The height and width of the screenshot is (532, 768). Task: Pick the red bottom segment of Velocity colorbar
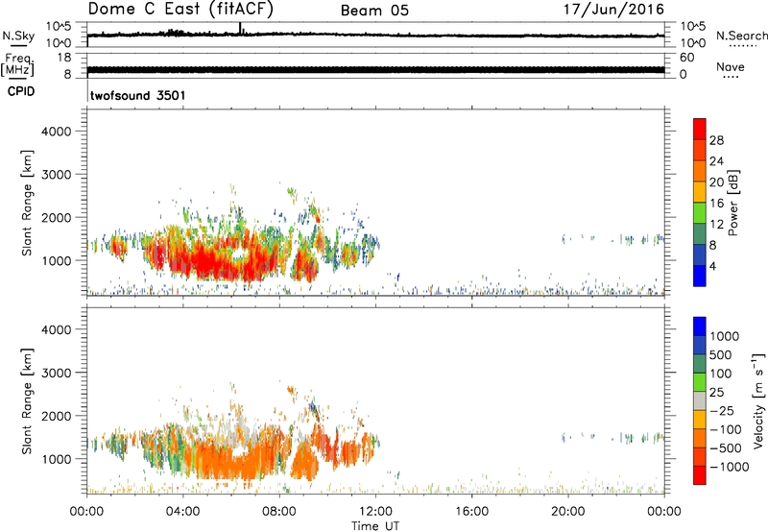pos(700,475)
